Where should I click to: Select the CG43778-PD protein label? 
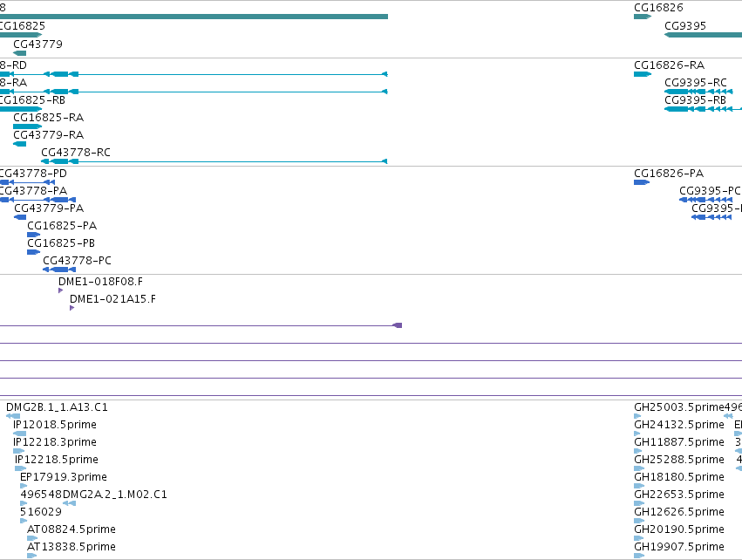[33, 174]
